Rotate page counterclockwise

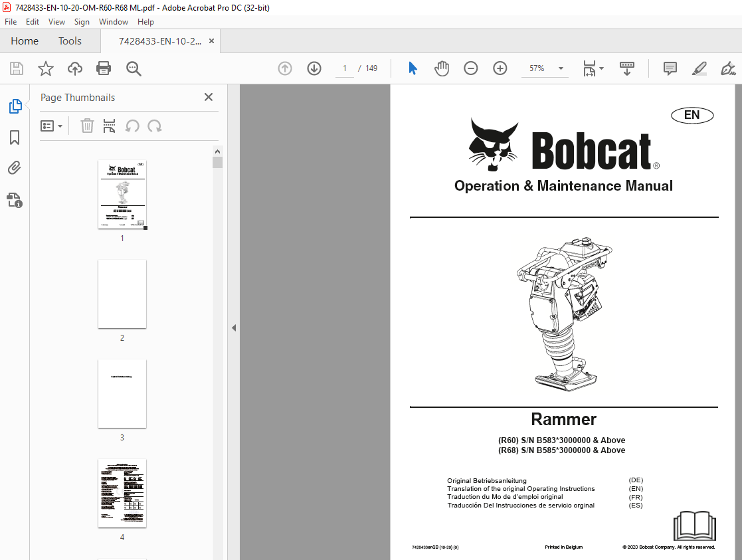click(132, 126)
